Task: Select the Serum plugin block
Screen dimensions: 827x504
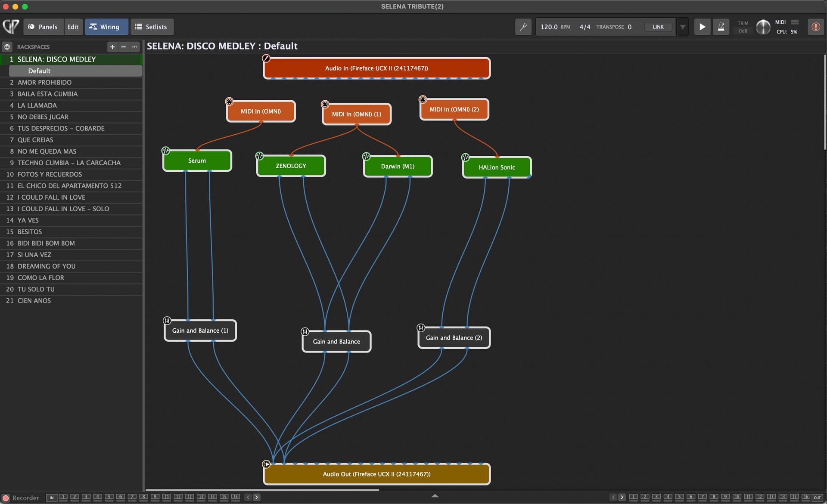Action: tap(197, 161)
